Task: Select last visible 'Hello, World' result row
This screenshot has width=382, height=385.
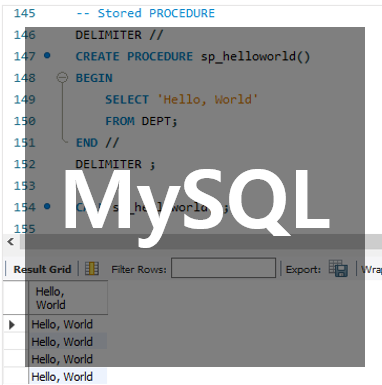Action: point(68,377)
